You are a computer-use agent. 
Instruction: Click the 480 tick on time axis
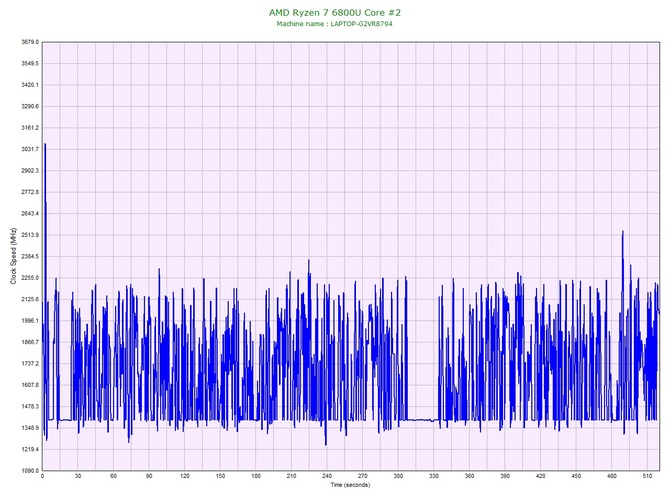[x=612, y=476]
